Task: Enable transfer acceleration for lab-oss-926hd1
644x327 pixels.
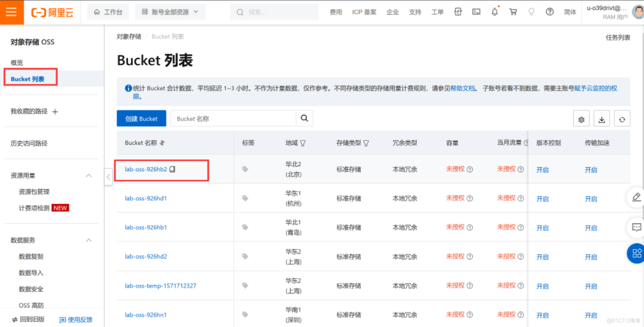Action: pos(591,199)
